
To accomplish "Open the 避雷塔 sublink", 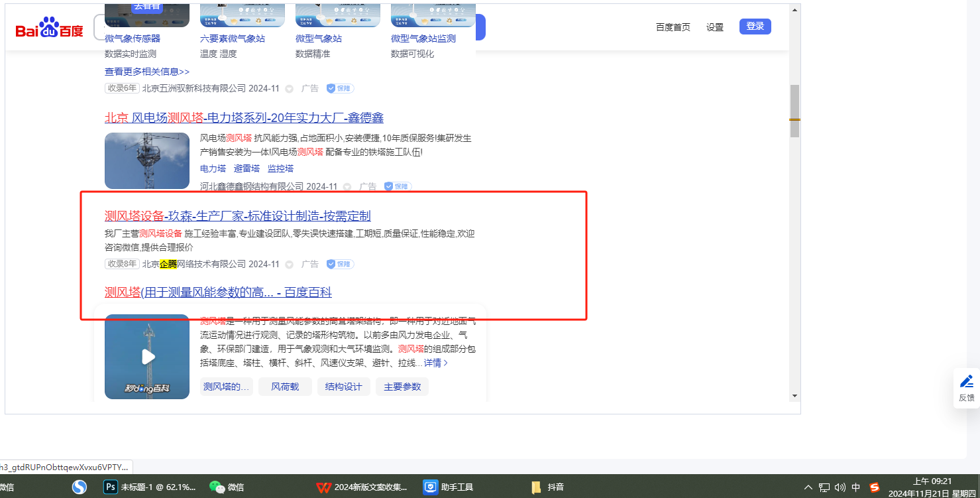I will pos(247,168).
